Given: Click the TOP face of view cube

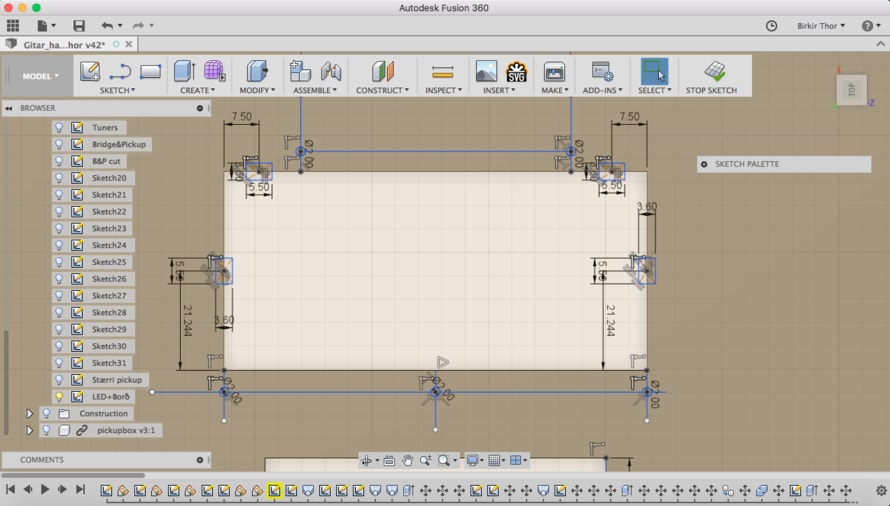Looking at the screenshot, I should pyautogui.click(x=851, y=90).
